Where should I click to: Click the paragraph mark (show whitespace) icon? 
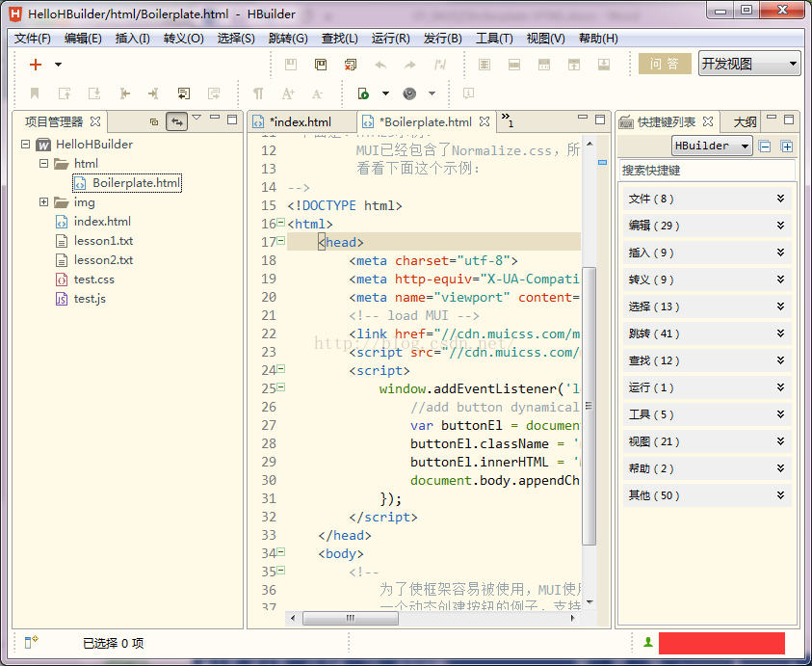pyautogui.click(x=258, y=93)
